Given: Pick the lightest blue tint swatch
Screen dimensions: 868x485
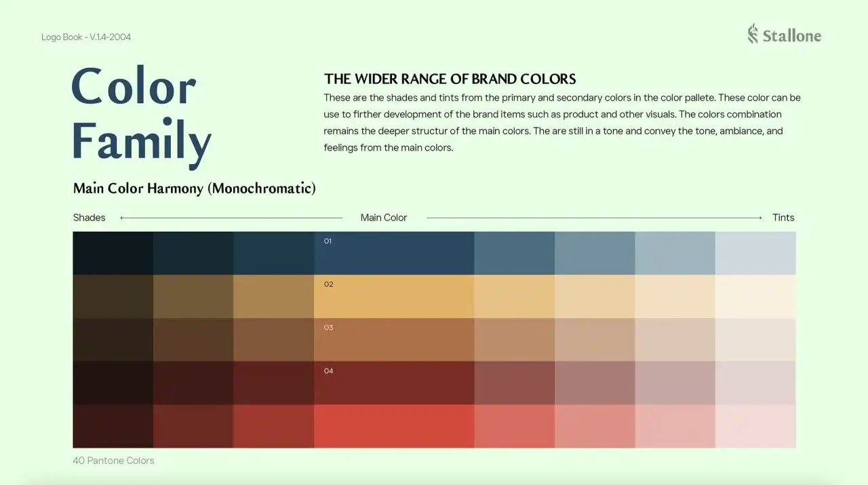Looking at the screenshot, I should 755,253.
